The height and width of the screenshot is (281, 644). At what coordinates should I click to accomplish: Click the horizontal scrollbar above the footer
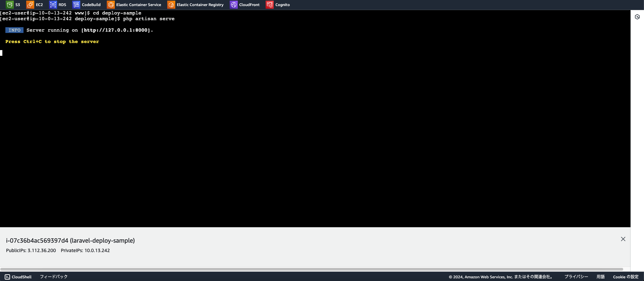312,269
